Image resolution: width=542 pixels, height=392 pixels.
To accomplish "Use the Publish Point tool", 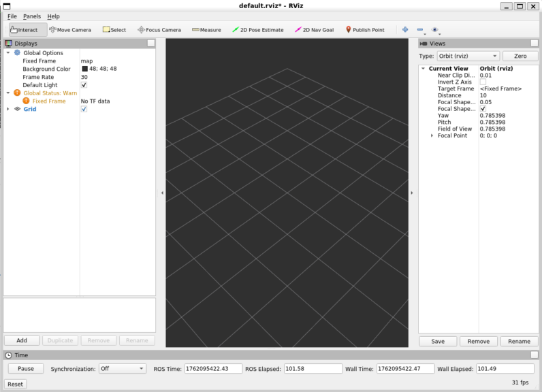I will [x=365, y=30].
